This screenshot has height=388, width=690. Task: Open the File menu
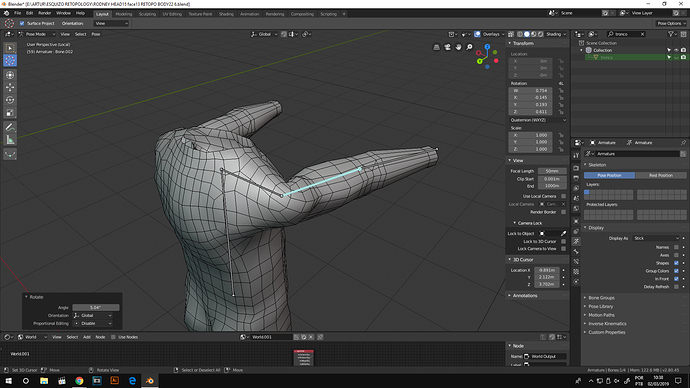tap(18, 13)
